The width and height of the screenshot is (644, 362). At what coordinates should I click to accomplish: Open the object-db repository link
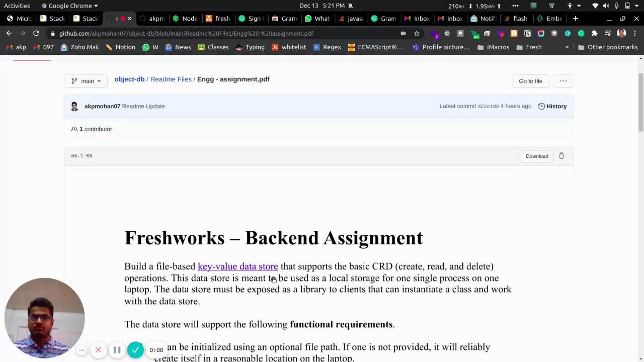click(129, 79)
